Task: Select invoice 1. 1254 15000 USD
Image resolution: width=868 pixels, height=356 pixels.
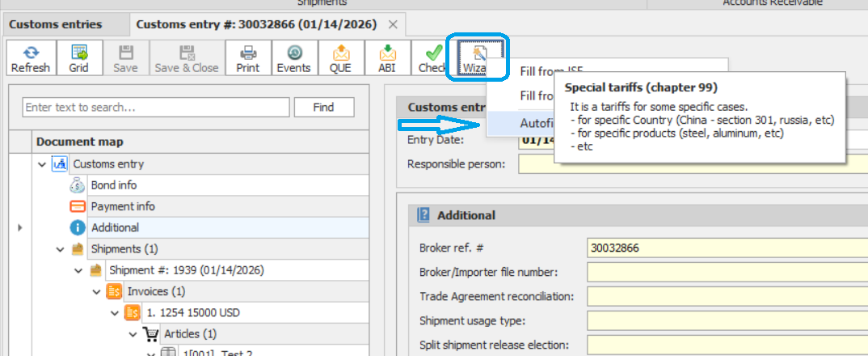Action: [193, 313]
